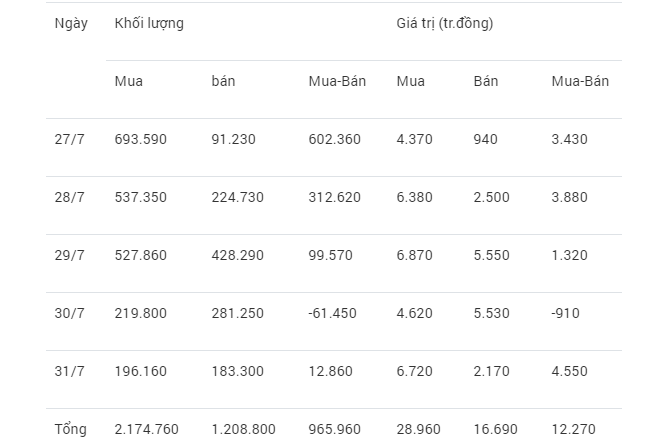Click the 1.320 net value cell
Image resolution: width=671 pixels, height=447 pixels.
[569, 255]
